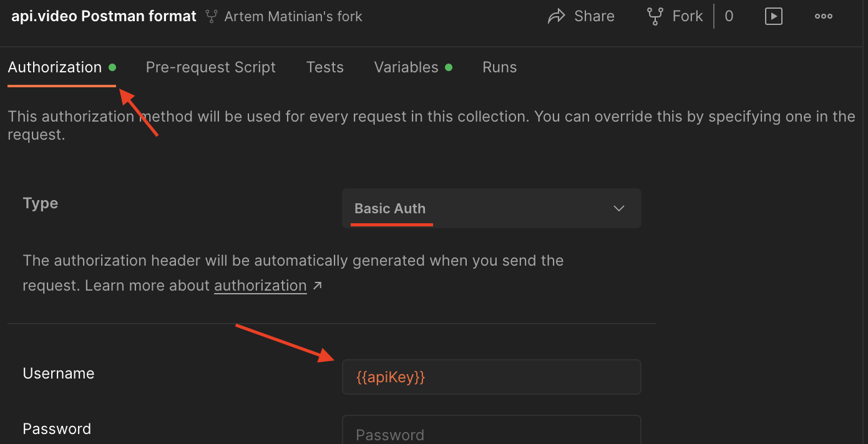Open the Tests tab

pyautogui.click(x=324, y=67)
